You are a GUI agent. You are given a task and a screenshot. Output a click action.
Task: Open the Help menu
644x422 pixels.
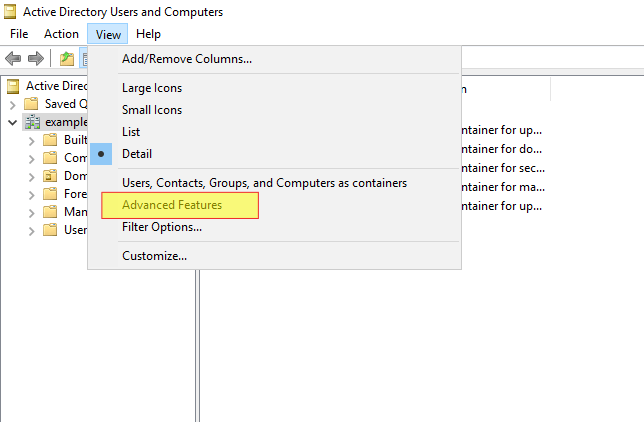point(148,34)
